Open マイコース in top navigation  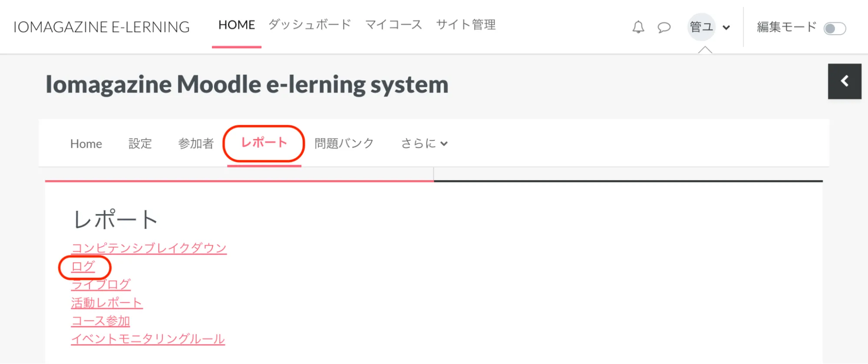393,25
